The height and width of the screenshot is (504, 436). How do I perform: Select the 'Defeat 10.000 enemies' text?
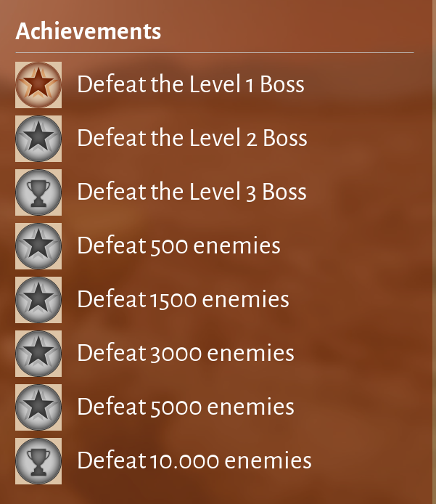(x=194, y=460)
